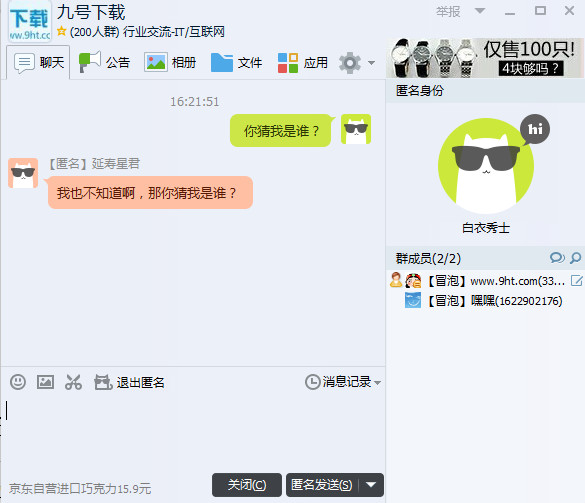Click the 你猜我是谁？ message bubble

coord(281,131)
